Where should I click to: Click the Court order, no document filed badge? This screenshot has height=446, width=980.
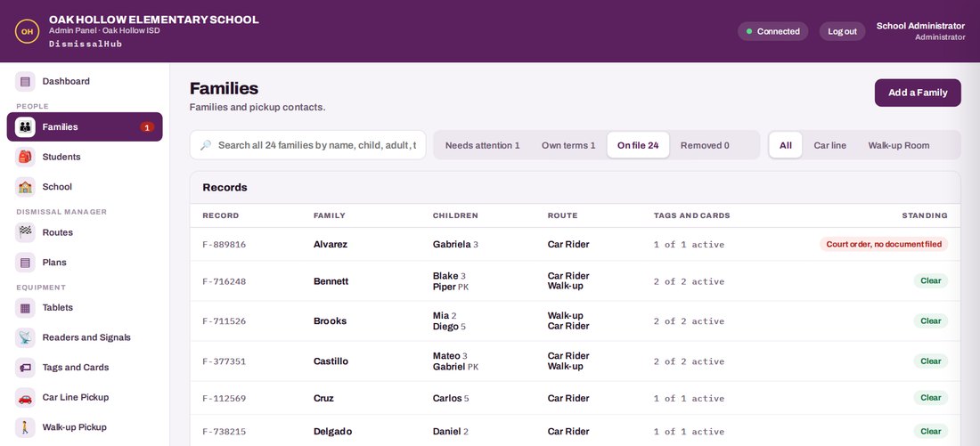884,244
